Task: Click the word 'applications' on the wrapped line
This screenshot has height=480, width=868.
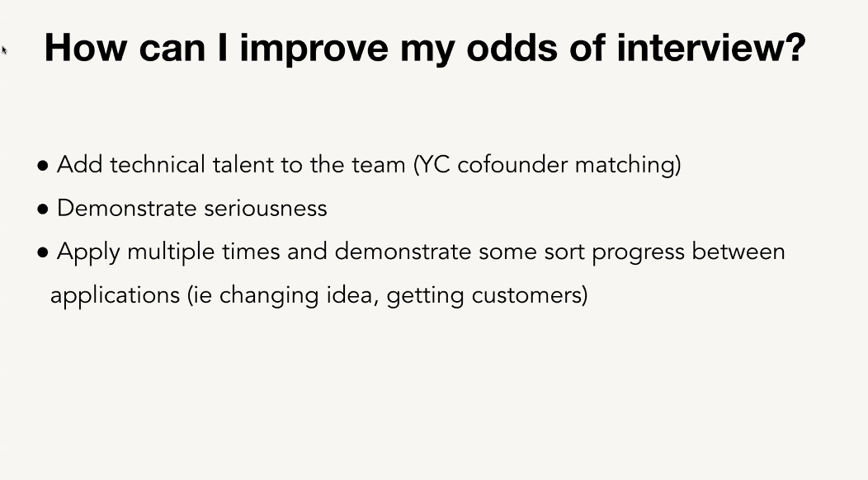Action: pos(116,295)
